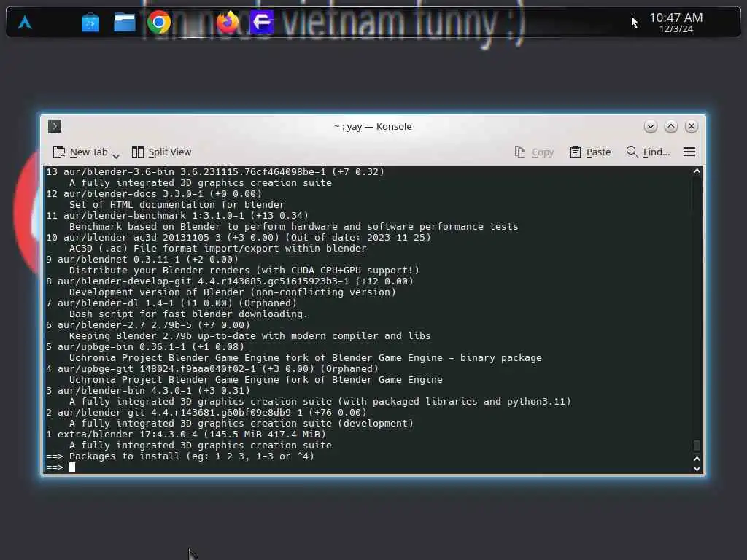The image size is (747, 560).
Task: Open the file manager from the panel
Action: (124, 23)
